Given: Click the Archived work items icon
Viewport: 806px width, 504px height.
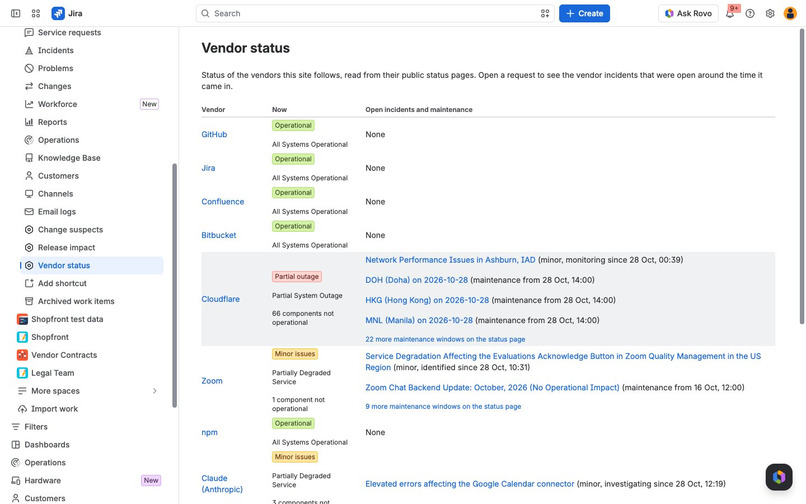Looking at the screenshot, I should tap(29, 301).
